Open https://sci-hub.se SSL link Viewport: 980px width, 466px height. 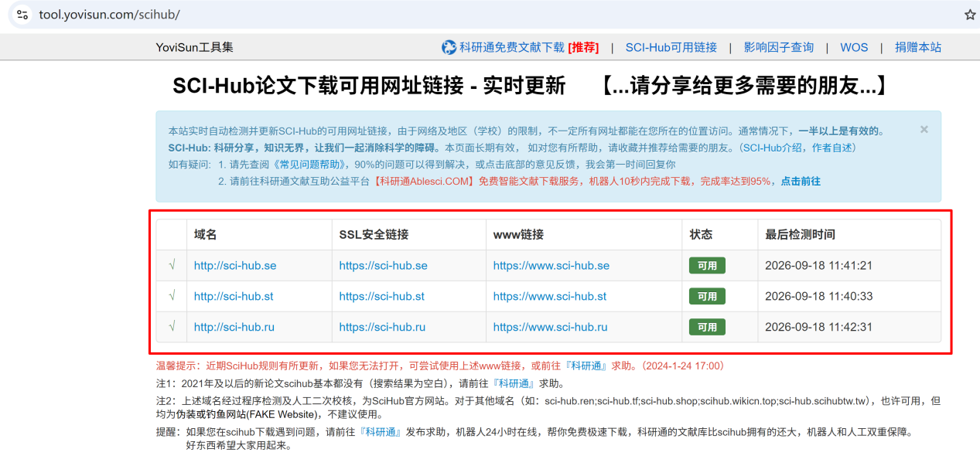[x=383, y=265]
